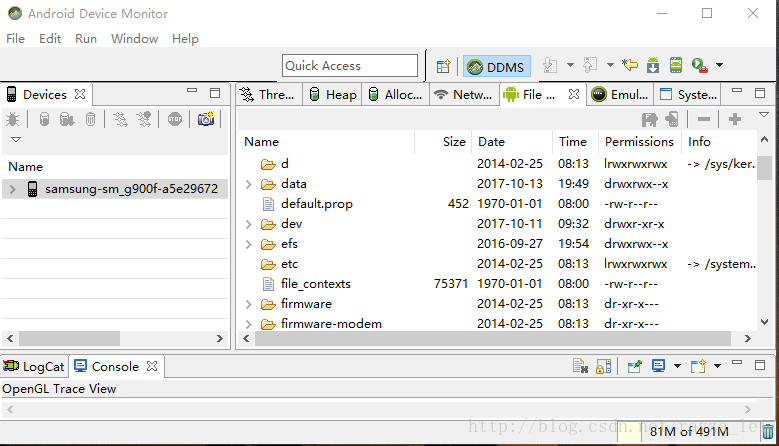
Task: Click the File Explorer vertical scrollbar thumb
Action: click(765, 168)
